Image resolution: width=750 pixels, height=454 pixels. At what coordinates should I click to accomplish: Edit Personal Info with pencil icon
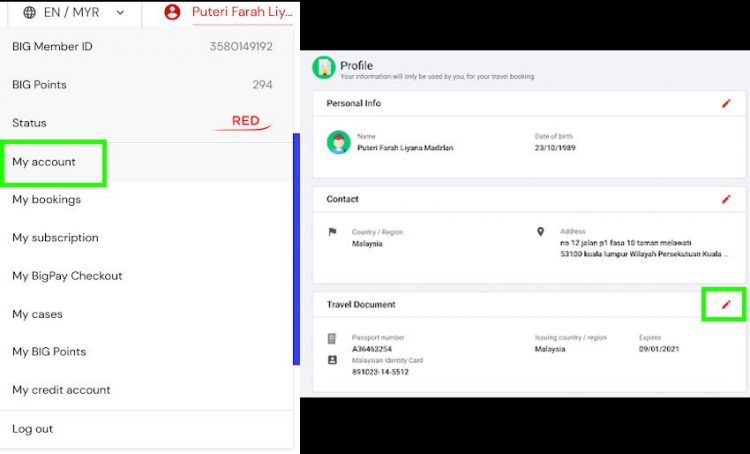pyautogui.click(x=726, y=103)
